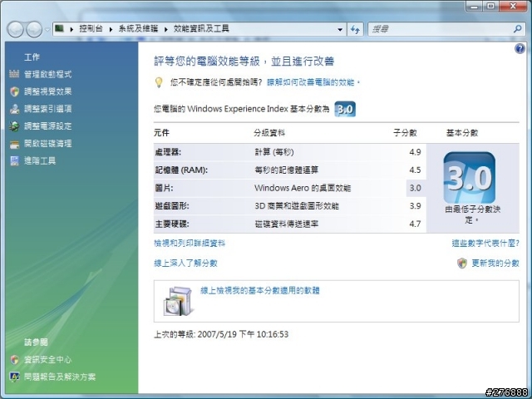
Task: Click the disk icon beside 開啟磁碟清理
Action: click(14, 145)
